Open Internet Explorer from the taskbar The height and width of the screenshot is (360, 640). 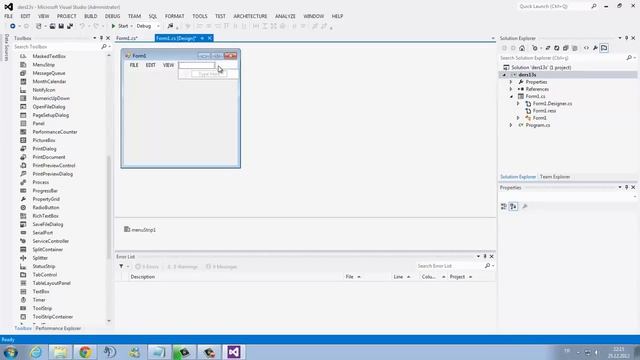pos(36,352)
